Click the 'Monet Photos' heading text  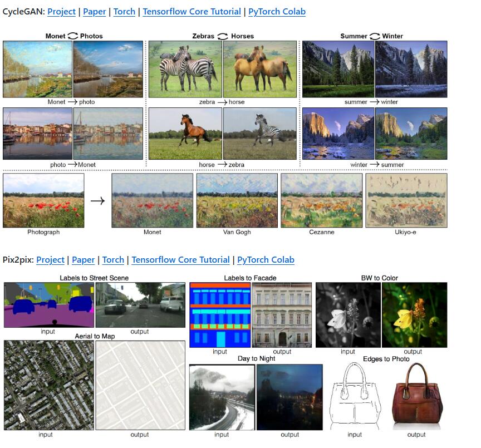tap(74, 36)
